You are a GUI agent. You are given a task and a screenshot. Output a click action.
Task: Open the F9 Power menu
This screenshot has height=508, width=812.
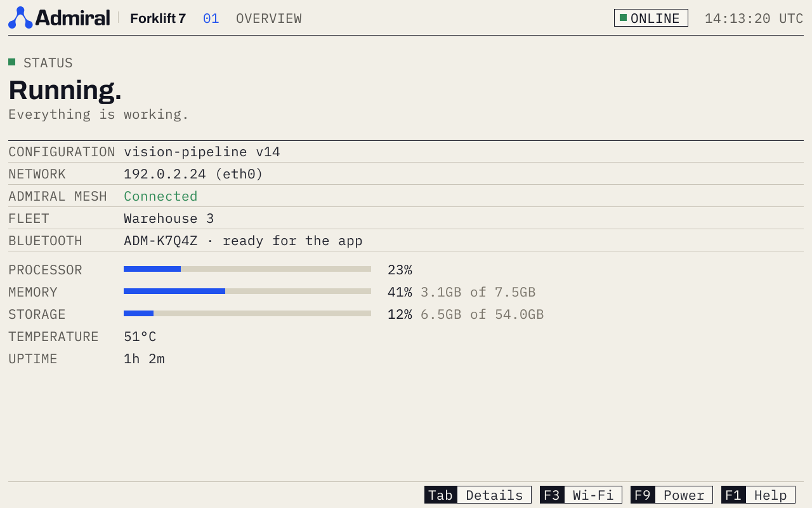[671, 495]
